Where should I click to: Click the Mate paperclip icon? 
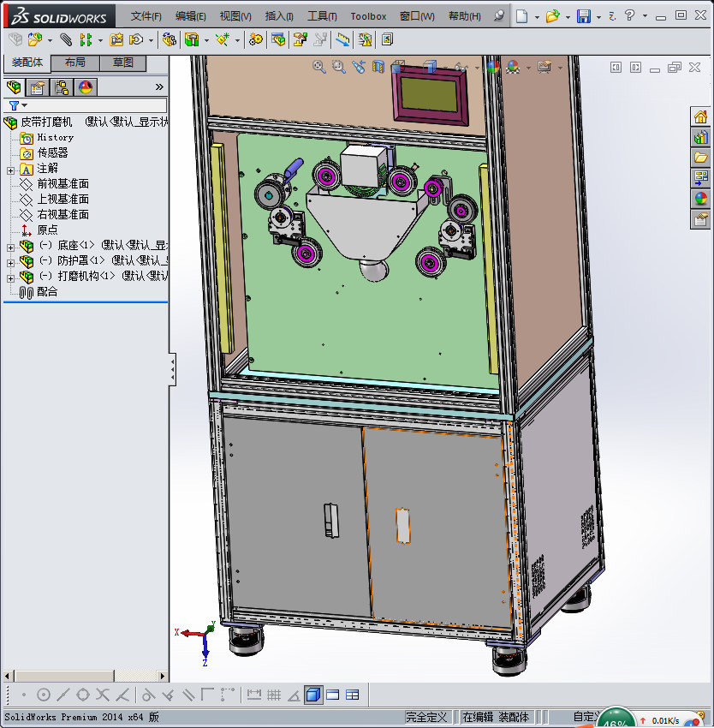66,40
